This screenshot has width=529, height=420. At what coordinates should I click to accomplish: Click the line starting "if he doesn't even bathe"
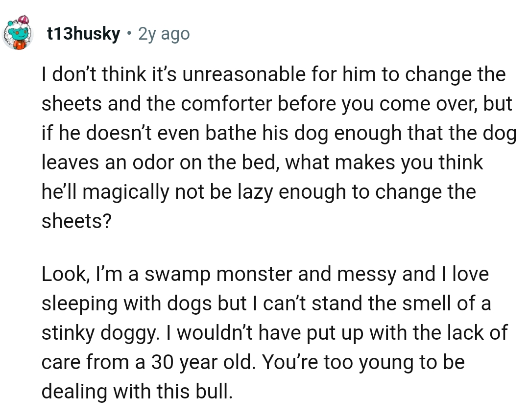[279, 133]
